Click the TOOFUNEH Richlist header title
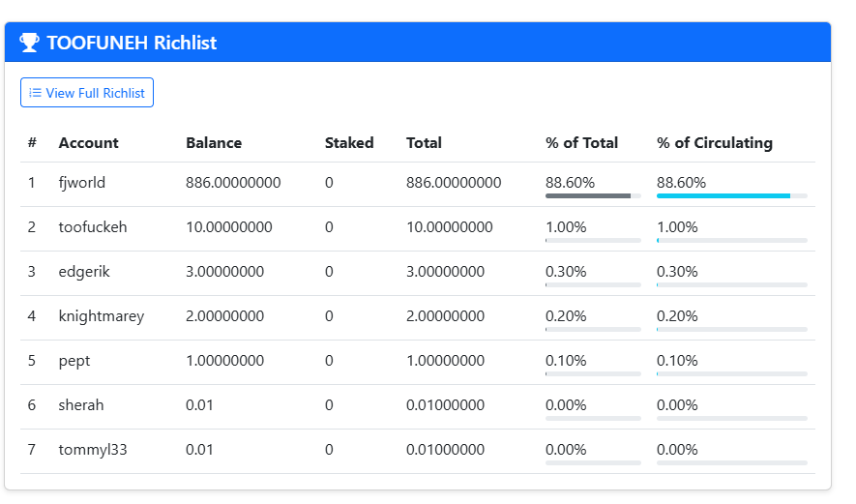The image size is (856, 504). click(x=132, y=43)
